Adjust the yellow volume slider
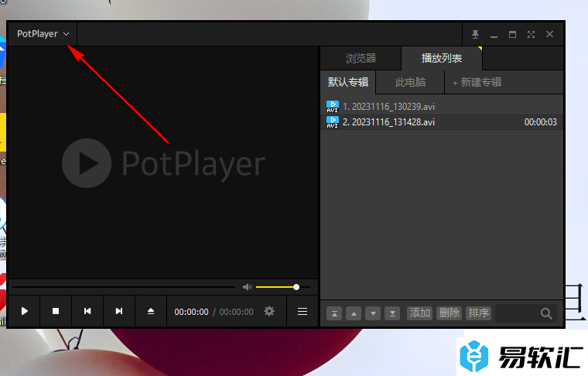The width and height of the screenshot is (588, 376). (283, 287)
